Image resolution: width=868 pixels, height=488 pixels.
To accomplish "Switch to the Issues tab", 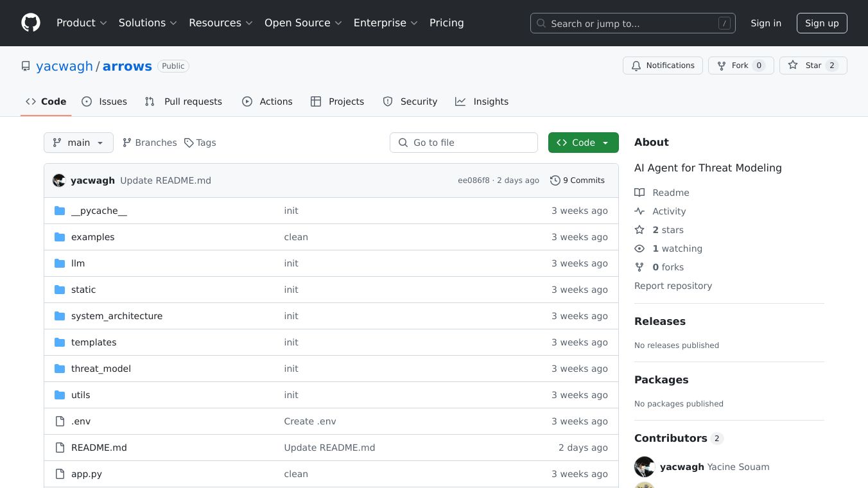I will point(105,101).
